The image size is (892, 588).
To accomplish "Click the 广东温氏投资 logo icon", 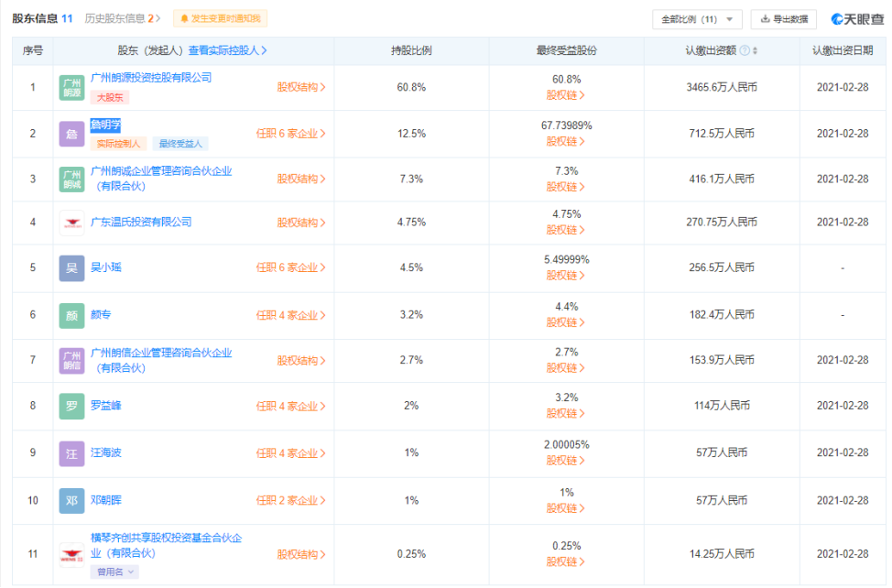I will pos(71,223).
